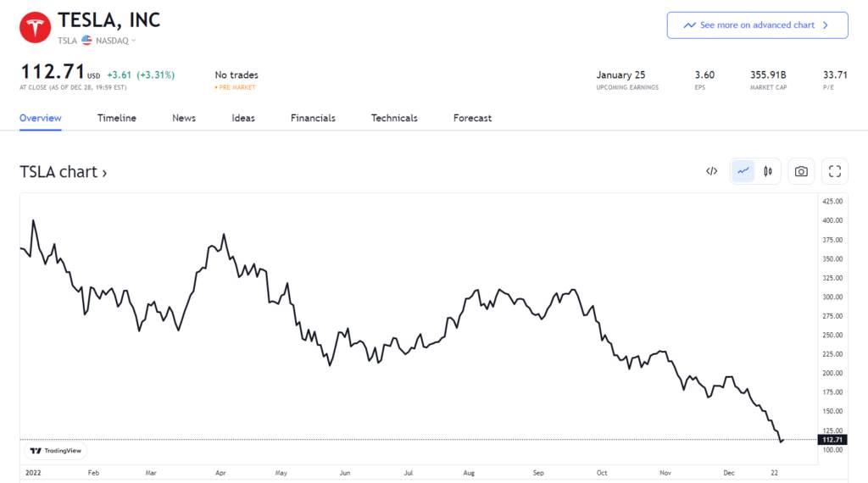Open the Forecast tab

472,118
